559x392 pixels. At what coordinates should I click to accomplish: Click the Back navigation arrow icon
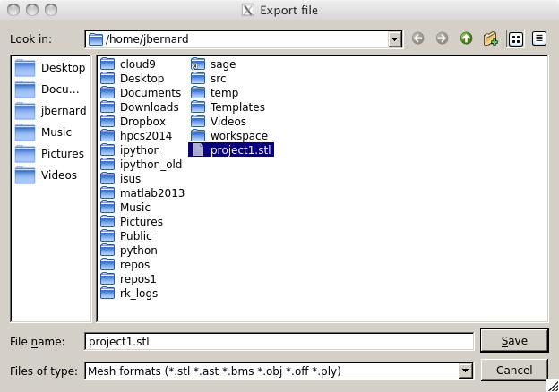417,38
